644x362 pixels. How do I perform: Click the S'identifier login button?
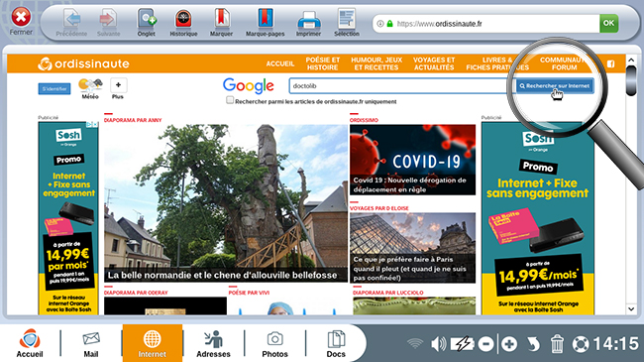tap(54, 89)
